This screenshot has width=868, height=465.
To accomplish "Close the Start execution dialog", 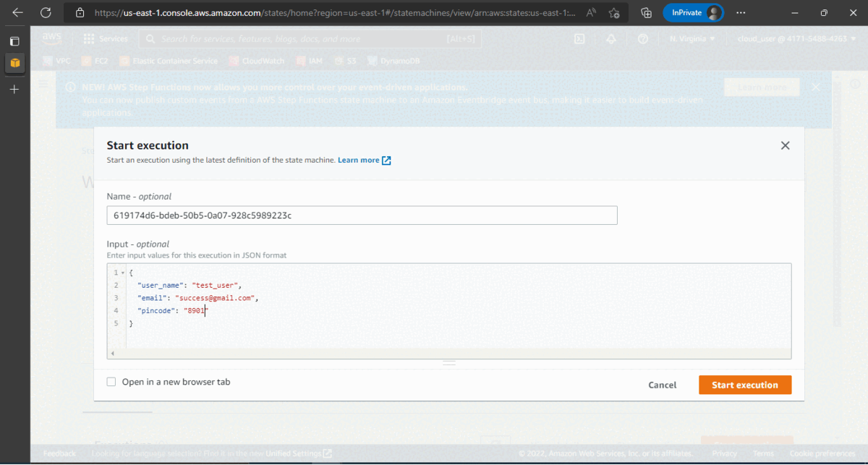I will pyautogui.click(x=785, y=145).
